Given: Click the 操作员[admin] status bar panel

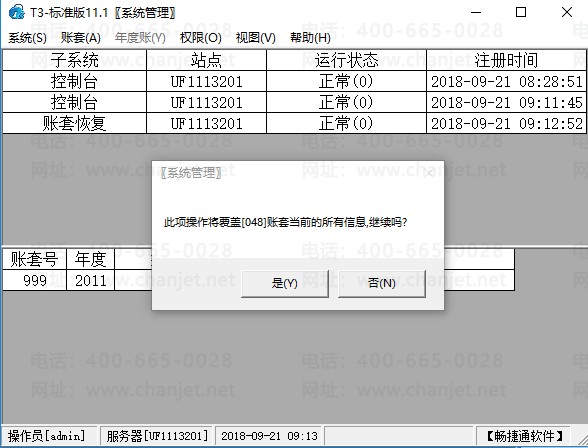Looking at the screenshot, I should pyautogui.click(x=49, y=436).
